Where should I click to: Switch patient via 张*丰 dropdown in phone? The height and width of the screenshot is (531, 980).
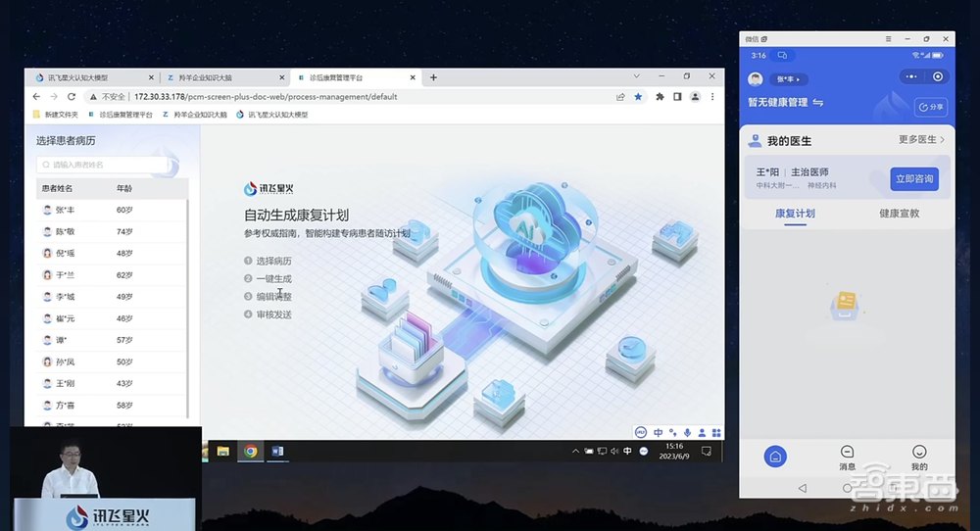[x=788, y=79]
